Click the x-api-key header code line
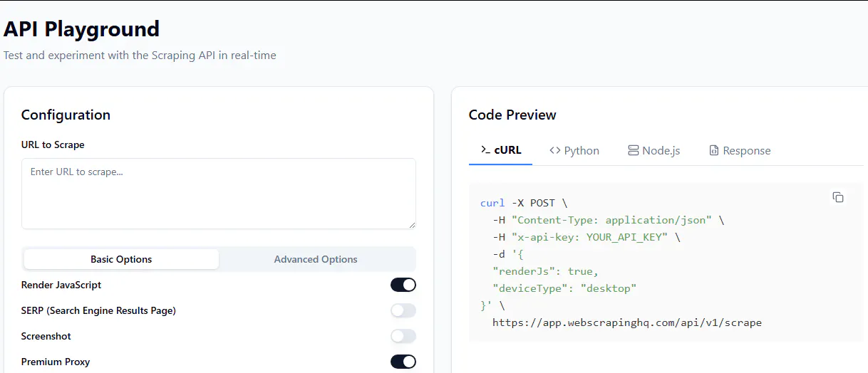This screenshot has width=868, height=373. [x=586, y=237]
